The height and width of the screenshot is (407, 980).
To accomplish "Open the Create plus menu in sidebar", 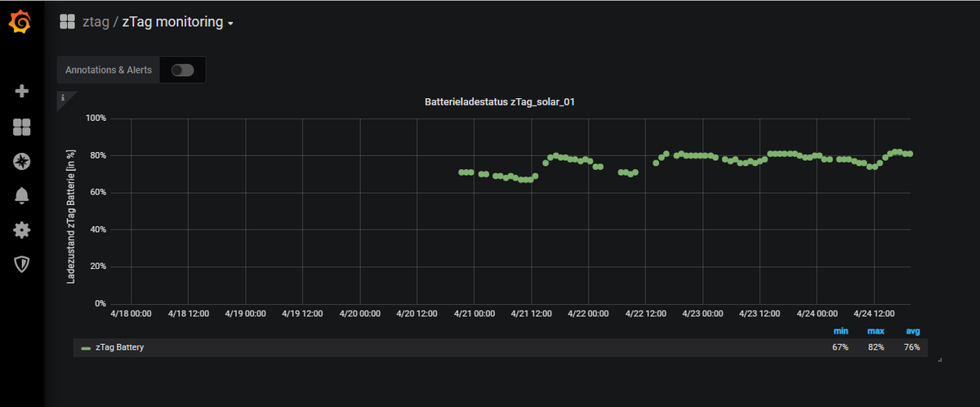I will tap(22, 91).
